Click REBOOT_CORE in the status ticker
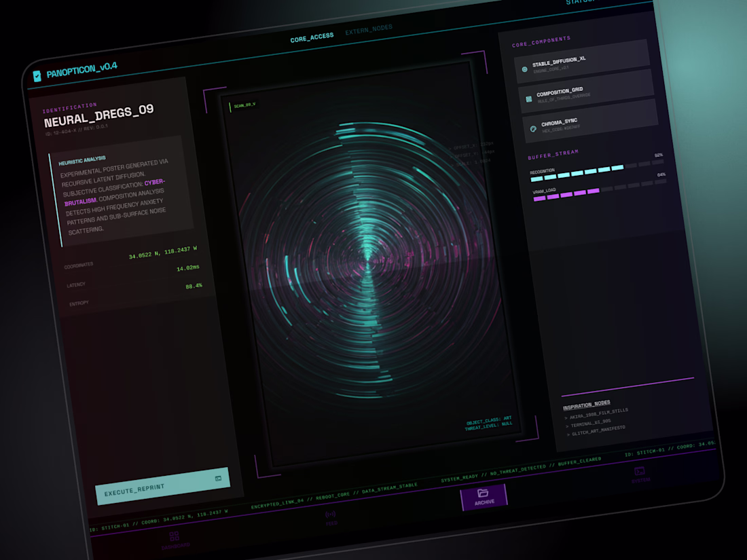Screen dimensions: 747x560 [333, 496]
